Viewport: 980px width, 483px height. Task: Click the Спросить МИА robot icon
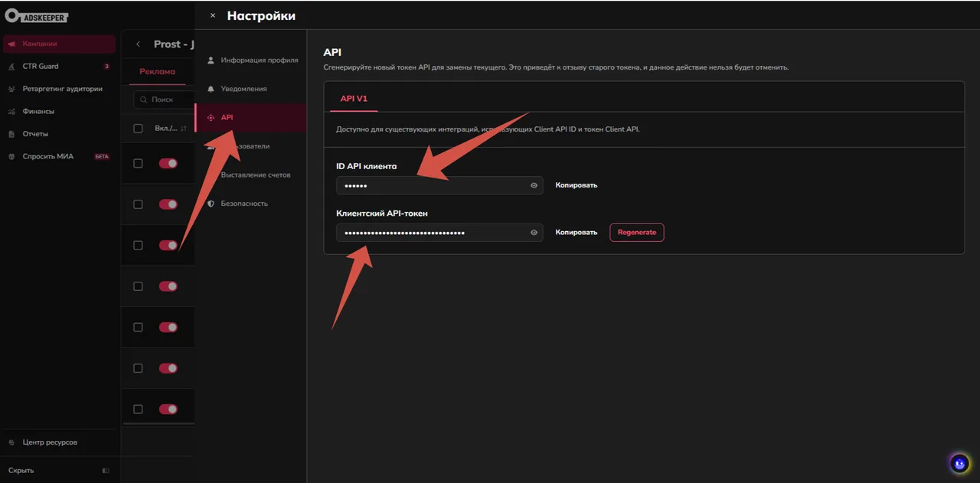tap(11, 156)
